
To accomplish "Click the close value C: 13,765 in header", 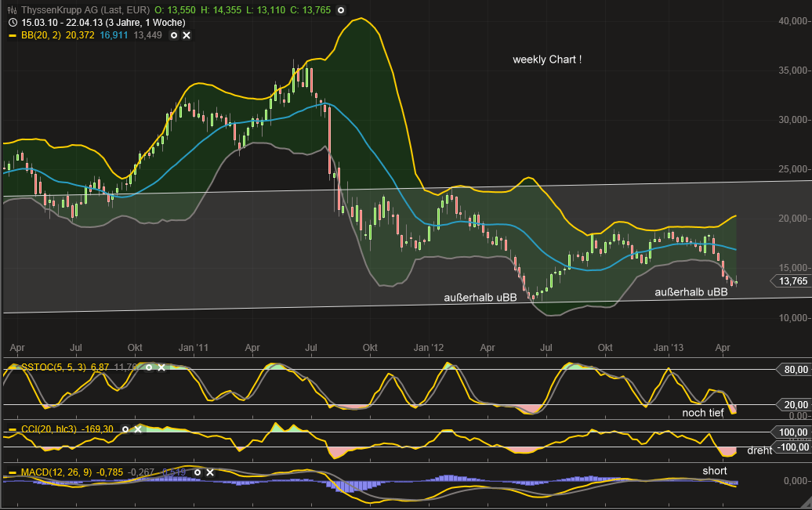I will [x=310, y=10].
